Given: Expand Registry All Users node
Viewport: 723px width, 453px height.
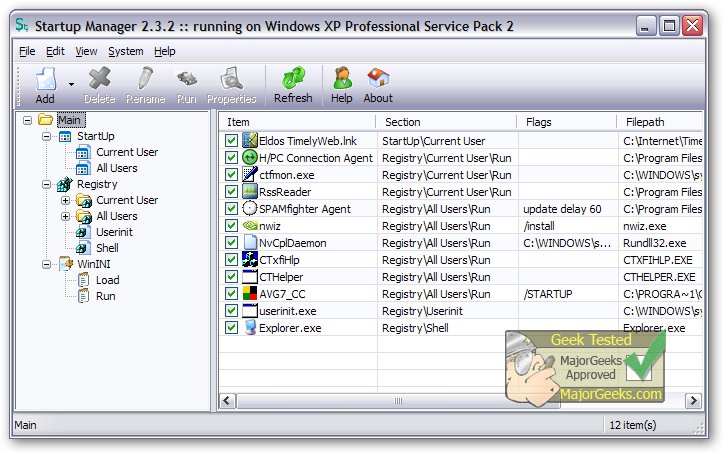Looking at the screenshot, I should tap(65, 216).
